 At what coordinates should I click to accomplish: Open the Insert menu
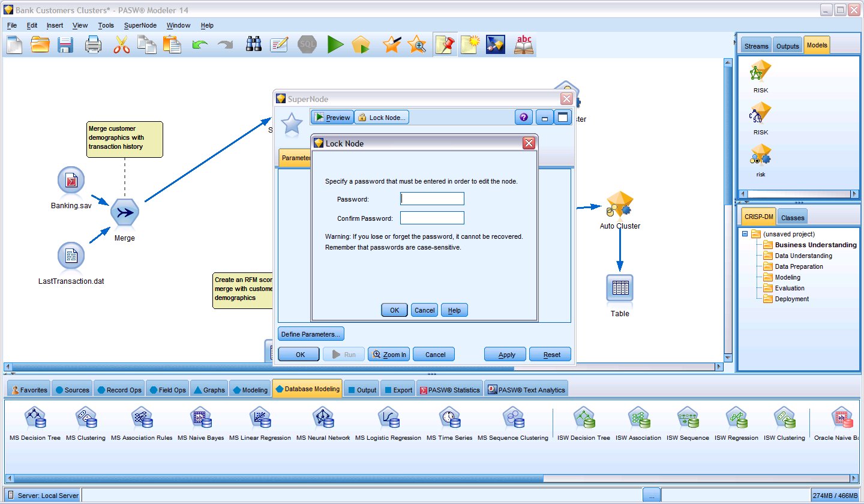click(55, 25)
